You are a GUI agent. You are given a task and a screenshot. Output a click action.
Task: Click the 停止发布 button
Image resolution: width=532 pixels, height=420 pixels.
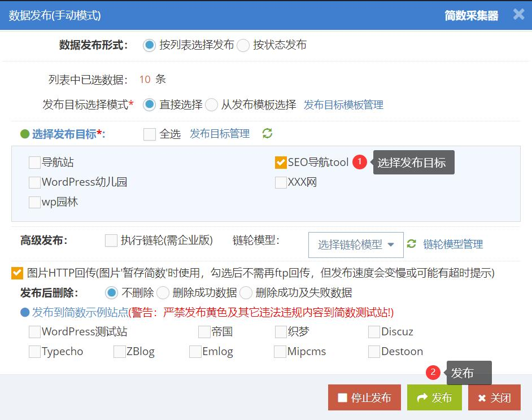(364, 397)
